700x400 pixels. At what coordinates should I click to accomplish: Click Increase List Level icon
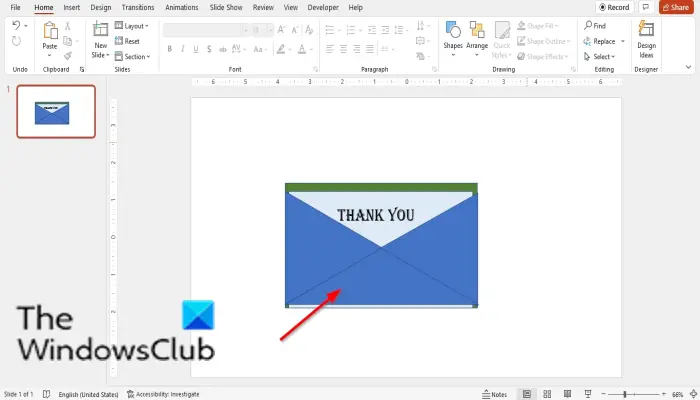point(385,30)
